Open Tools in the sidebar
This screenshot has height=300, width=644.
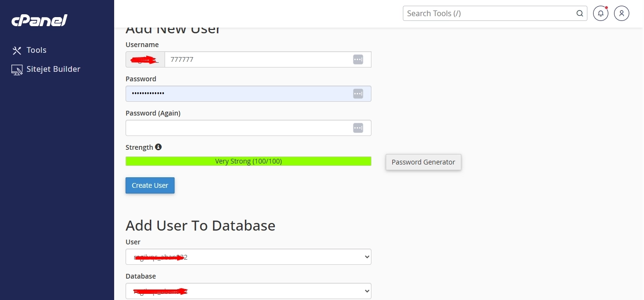click(x=29, y=50)
